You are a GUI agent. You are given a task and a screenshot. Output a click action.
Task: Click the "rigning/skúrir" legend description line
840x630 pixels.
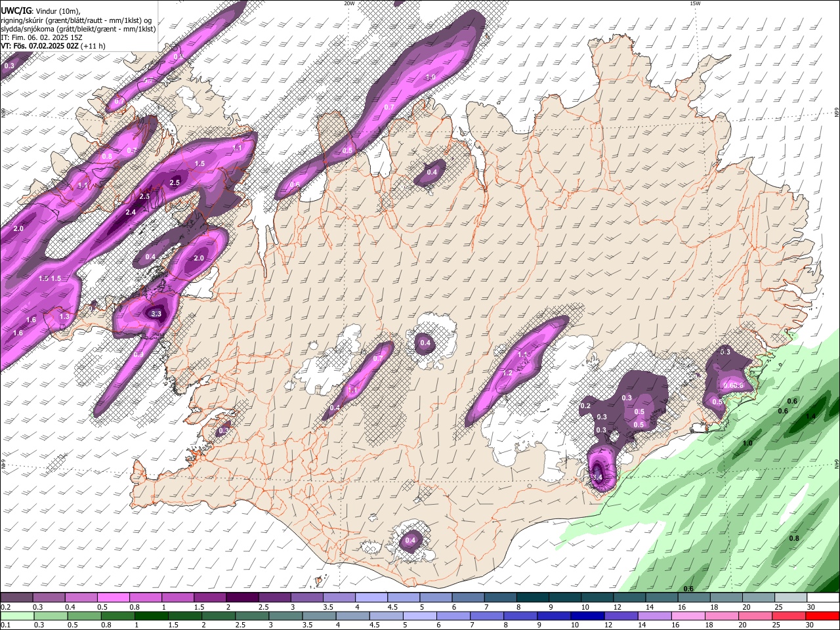pos(76,20)
